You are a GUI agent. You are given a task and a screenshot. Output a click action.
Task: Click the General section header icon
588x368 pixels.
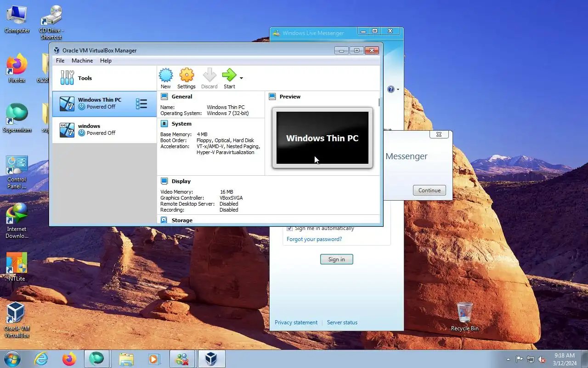(x=164, y=97)
